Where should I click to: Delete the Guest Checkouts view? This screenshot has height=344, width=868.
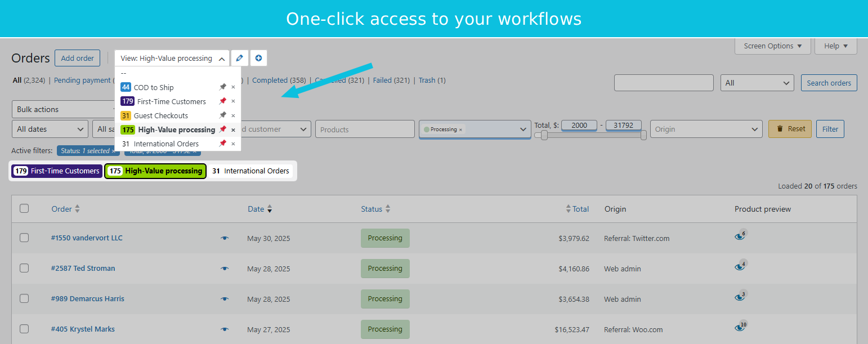pos(233,115)
